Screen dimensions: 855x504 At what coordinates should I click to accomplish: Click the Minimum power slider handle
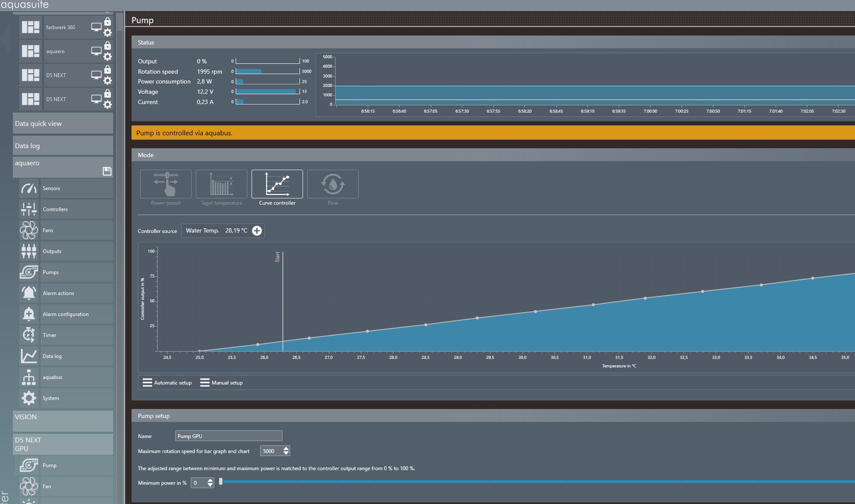click(x=221, y=482)
